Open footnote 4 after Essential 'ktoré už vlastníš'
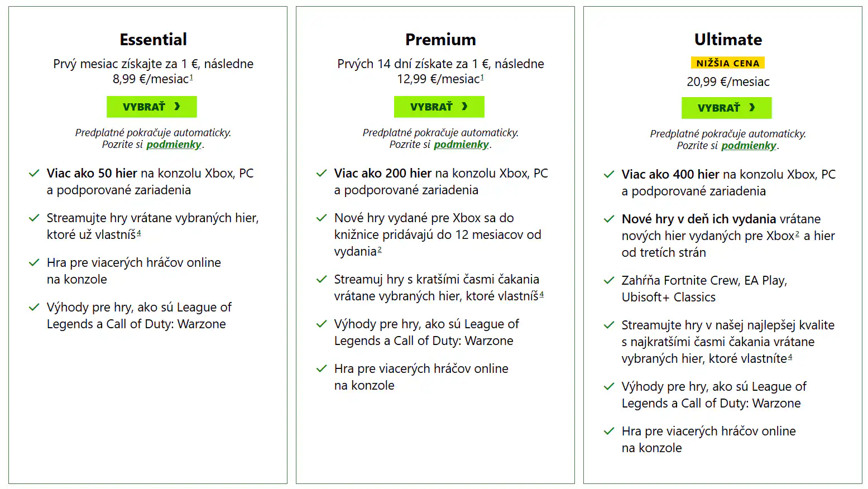Image resolution: width=868 pixels, height=489 pixels. [139, 233]
